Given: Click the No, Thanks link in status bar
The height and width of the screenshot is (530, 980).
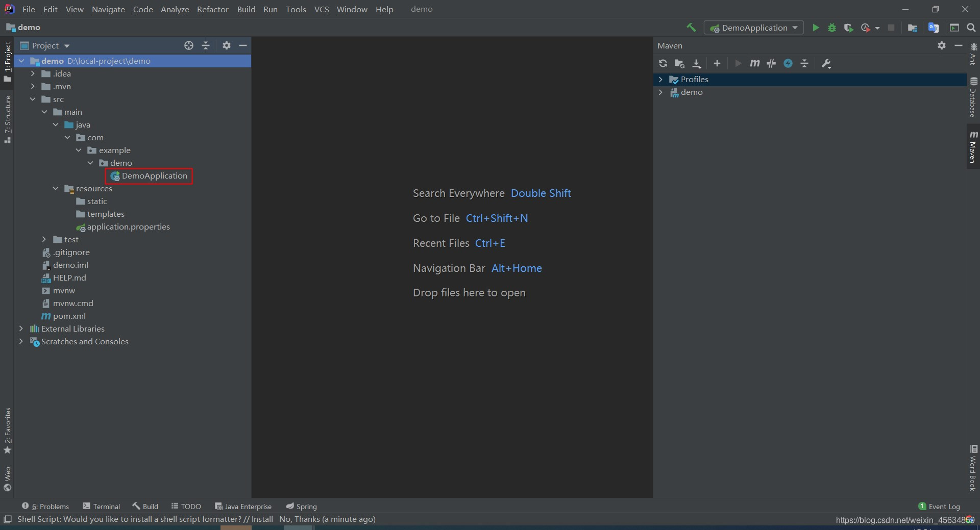Looking at the screenshot, I should [x=299, y=519].
